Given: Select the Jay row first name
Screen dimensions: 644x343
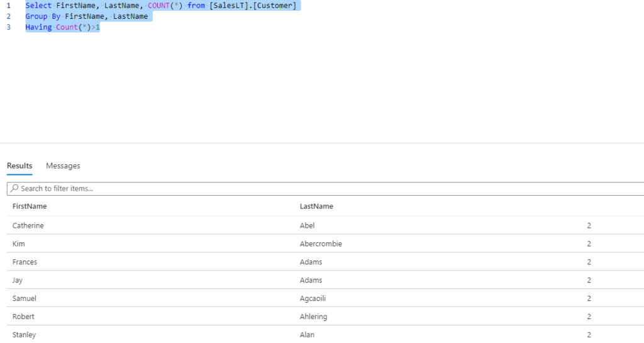Looking at the screenshot, I should [18, 280].
